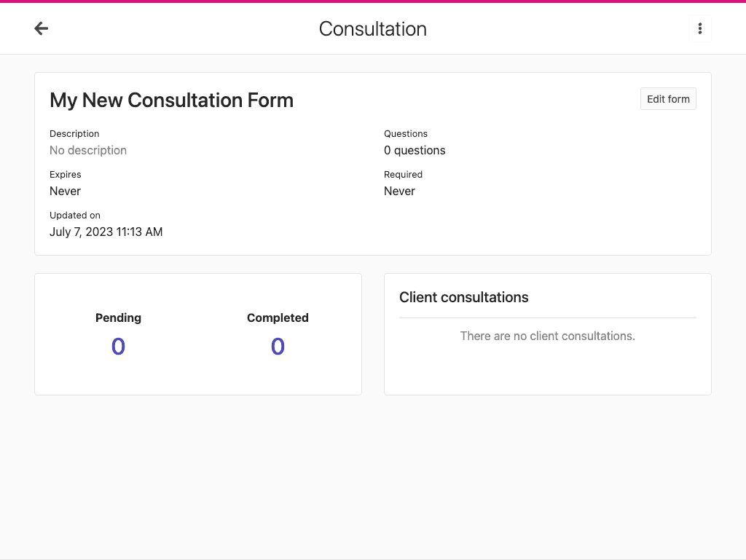Click the Description field label
This screenshot has width=746, height=560.
[74, 134]
